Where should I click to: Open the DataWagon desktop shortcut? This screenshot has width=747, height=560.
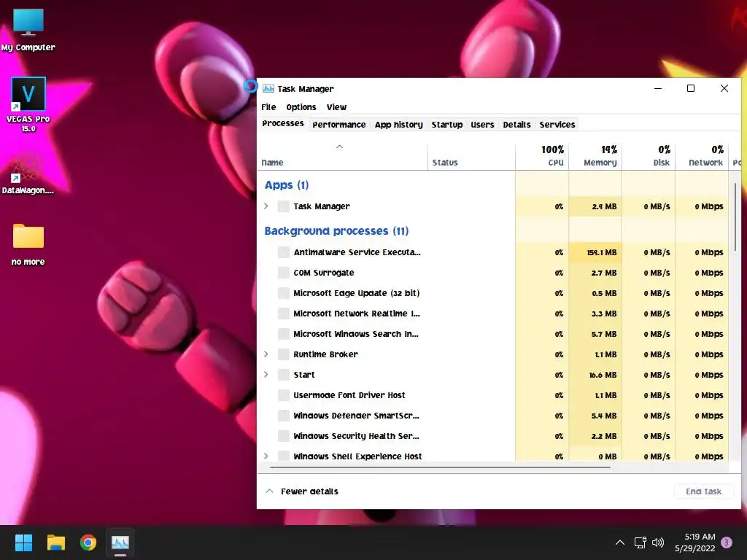[x=28, y=174]
